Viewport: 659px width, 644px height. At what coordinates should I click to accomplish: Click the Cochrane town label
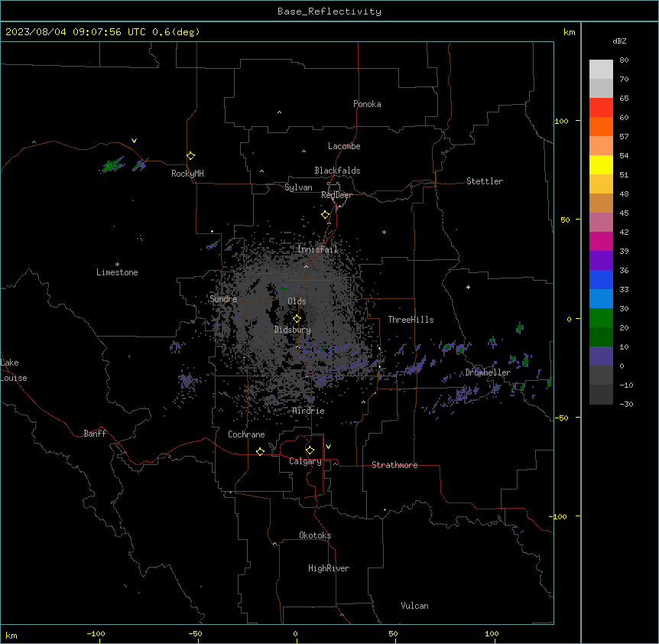(x=246, y=434)
